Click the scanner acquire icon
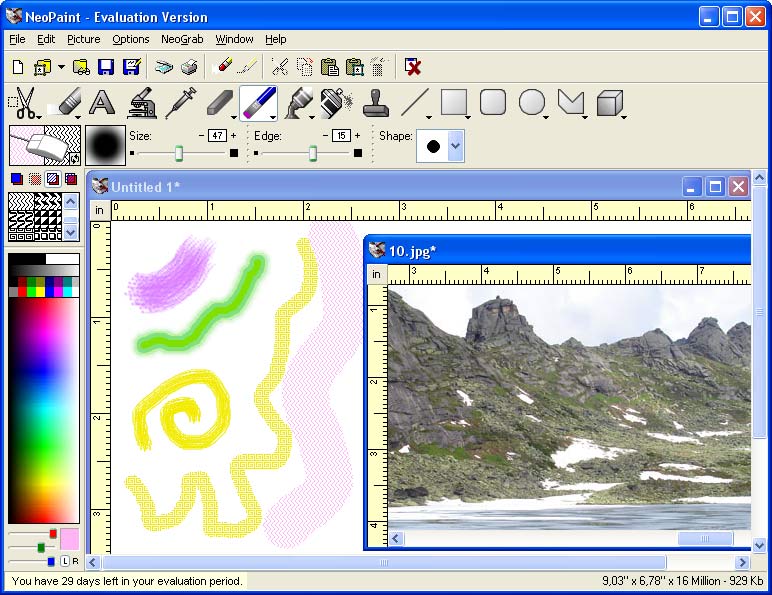 coord(164,66)
